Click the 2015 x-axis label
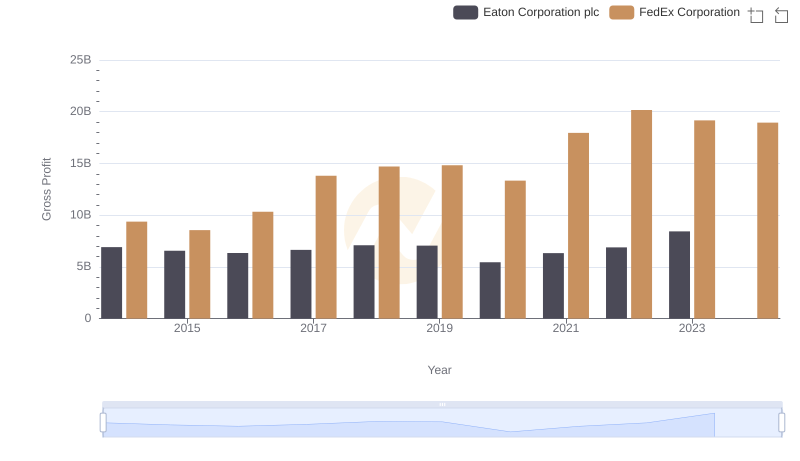Viewport: 800px width, 461px height. coord(187,328)
